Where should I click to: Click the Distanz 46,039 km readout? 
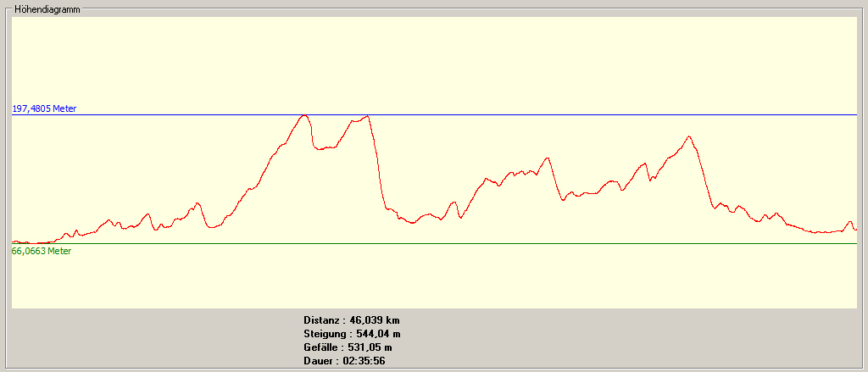click(351, 320)
